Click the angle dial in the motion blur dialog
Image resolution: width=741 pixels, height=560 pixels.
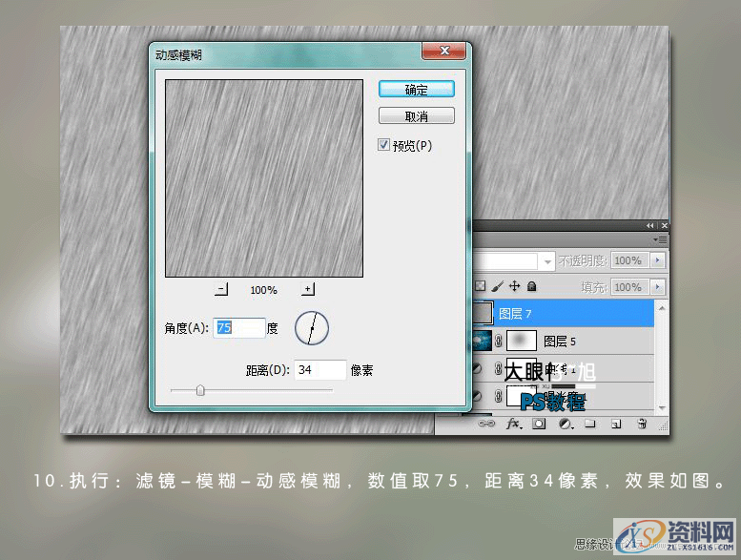coord(311,328)
